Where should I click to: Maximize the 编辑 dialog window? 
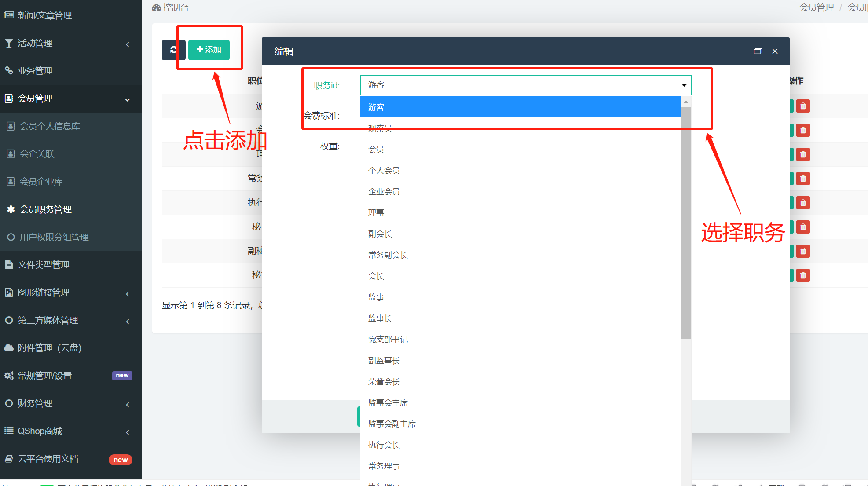[758, 51]
